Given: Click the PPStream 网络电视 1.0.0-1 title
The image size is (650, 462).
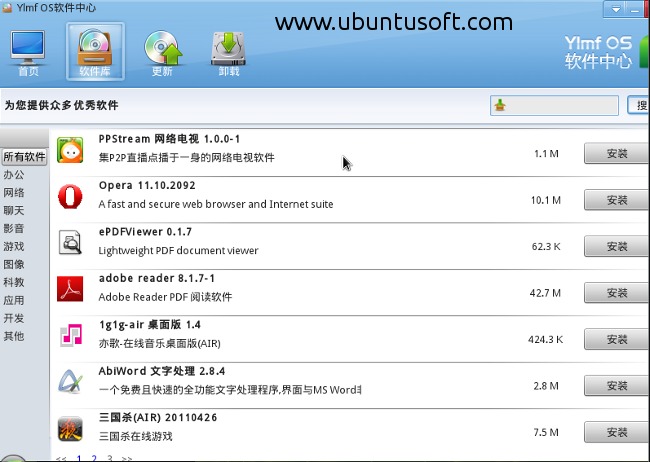Looking at the screenshot, I should (x=169, y=139).
